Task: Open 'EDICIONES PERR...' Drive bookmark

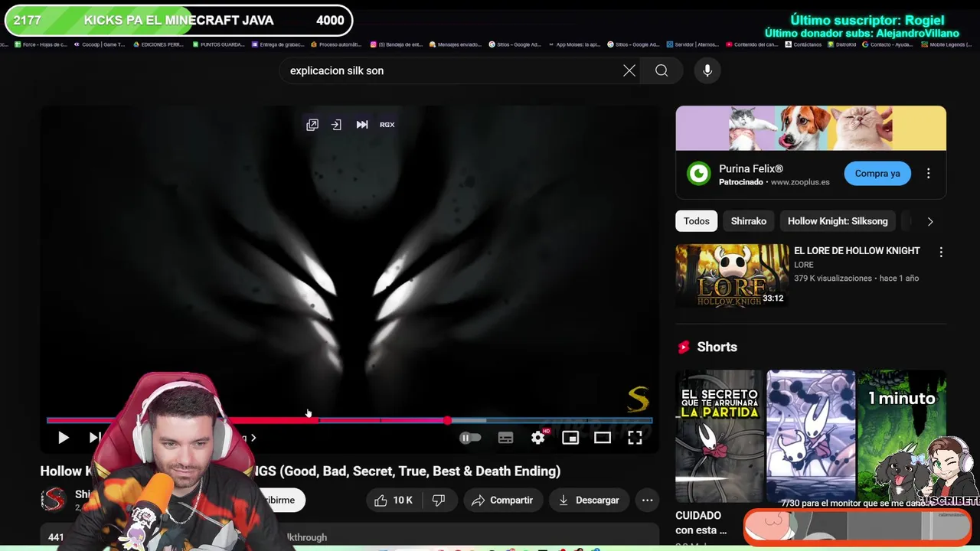Action: (x=158, y=44)
